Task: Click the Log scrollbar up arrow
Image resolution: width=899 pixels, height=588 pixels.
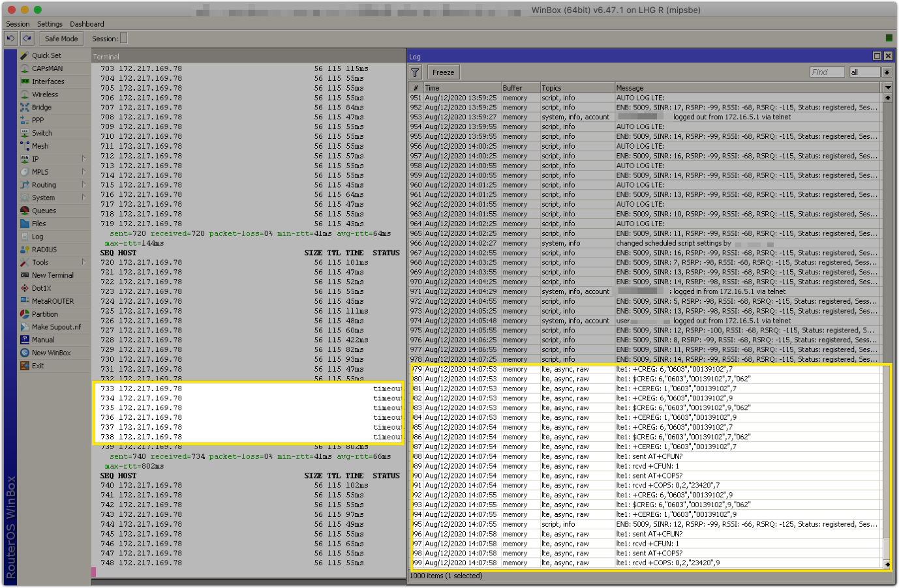Action: (x=887, y=97)
